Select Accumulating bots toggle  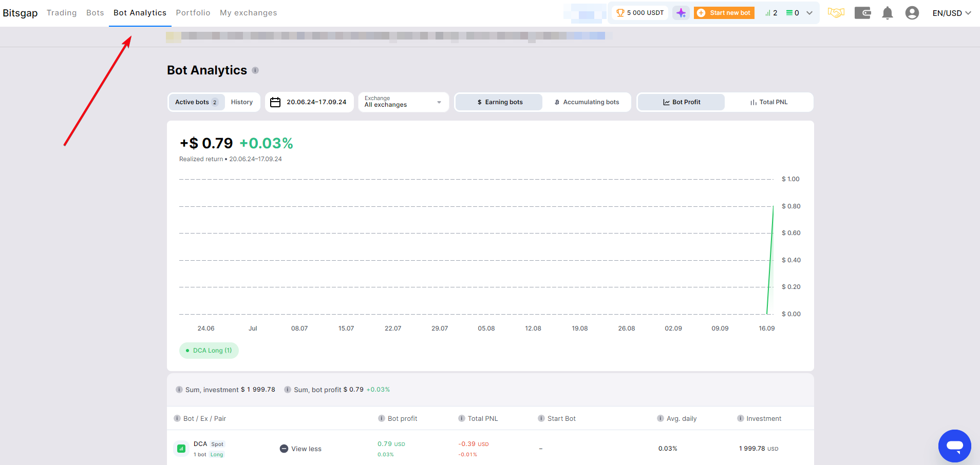(587, 102)
